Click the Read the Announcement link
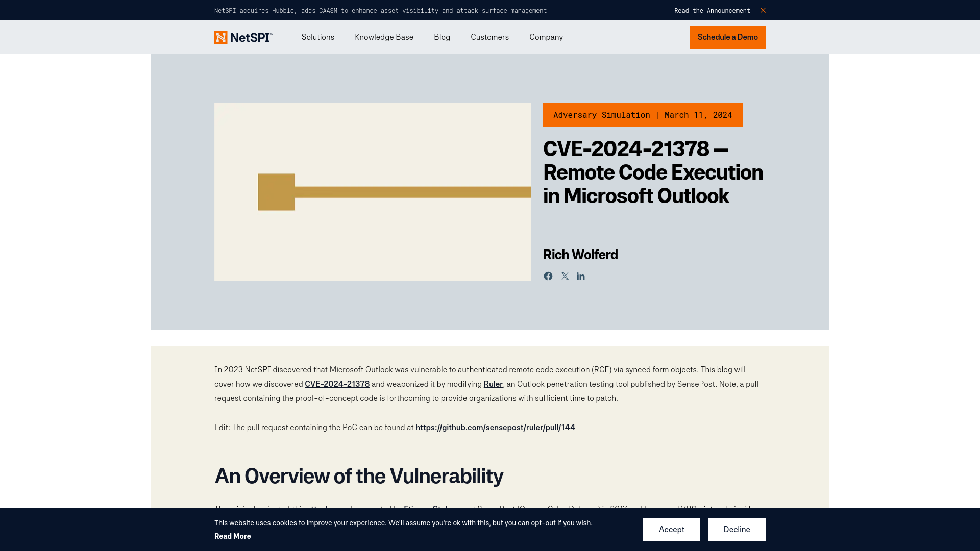Viewport: 980px width, 551px height. [x=712, y=10]
